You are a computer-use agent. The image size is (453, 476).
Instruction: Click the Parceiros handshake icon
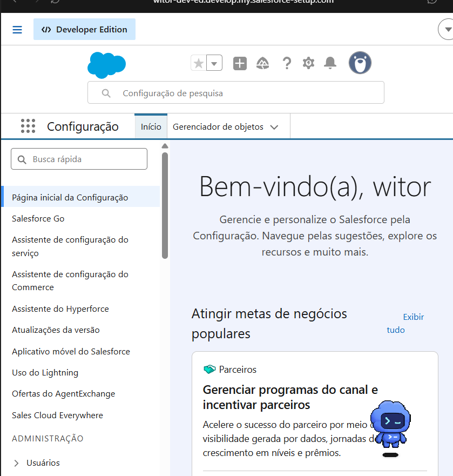pyautogui.click(x=209, y=370)
